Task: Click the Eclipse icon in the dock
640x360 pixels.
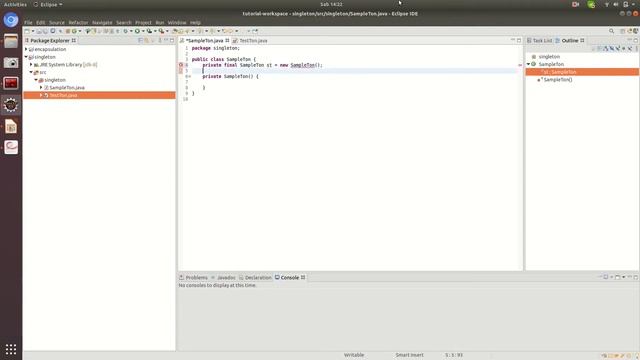Action: click(x=11, y=105)
